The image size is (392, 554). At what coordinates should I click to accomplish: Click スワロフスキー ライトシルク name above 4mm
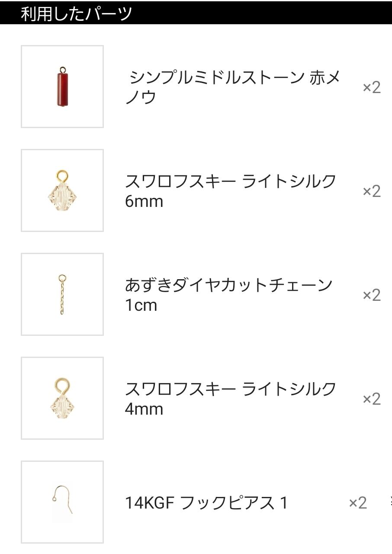click(x=230, y=389)
